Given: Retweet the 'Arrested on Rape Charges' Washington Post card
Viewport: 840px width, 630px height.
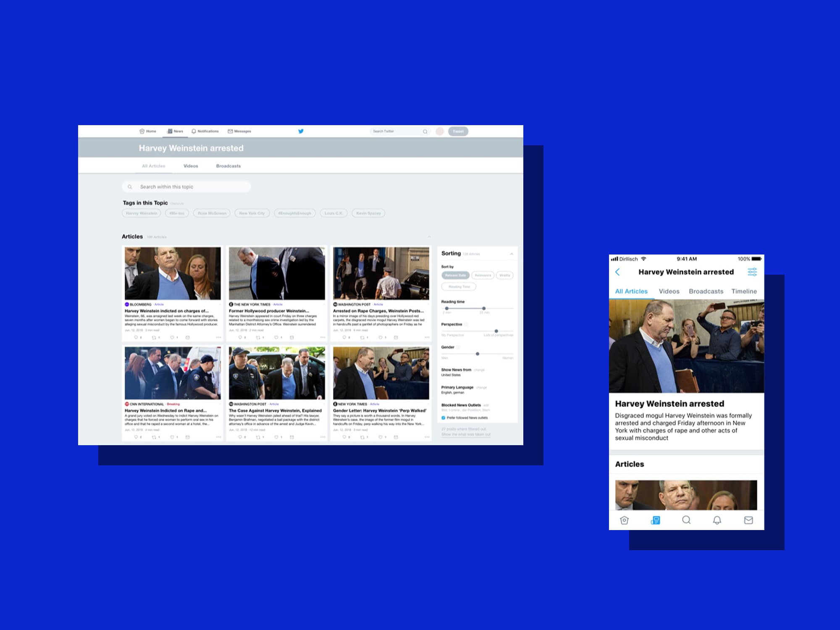Looking at the screenshot, I should [x=362, y=337].
